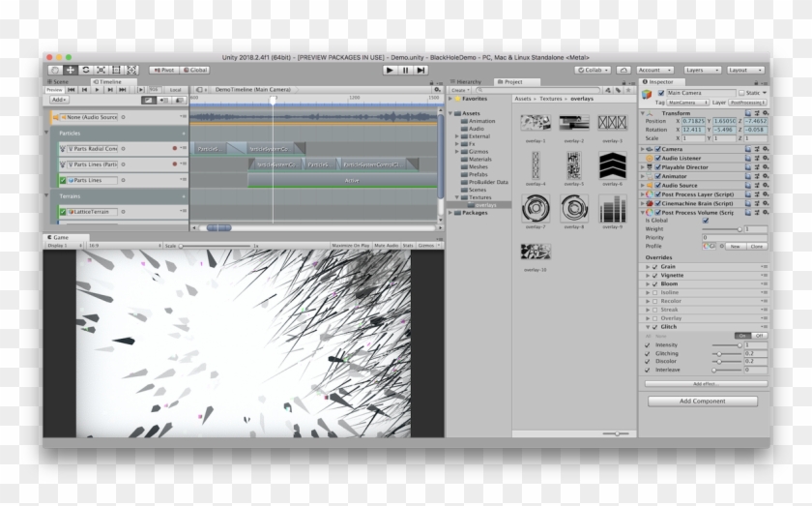Select timeline Mix edit mode
This screenshot has height=506, width=812.
click(x=148, y=100)
